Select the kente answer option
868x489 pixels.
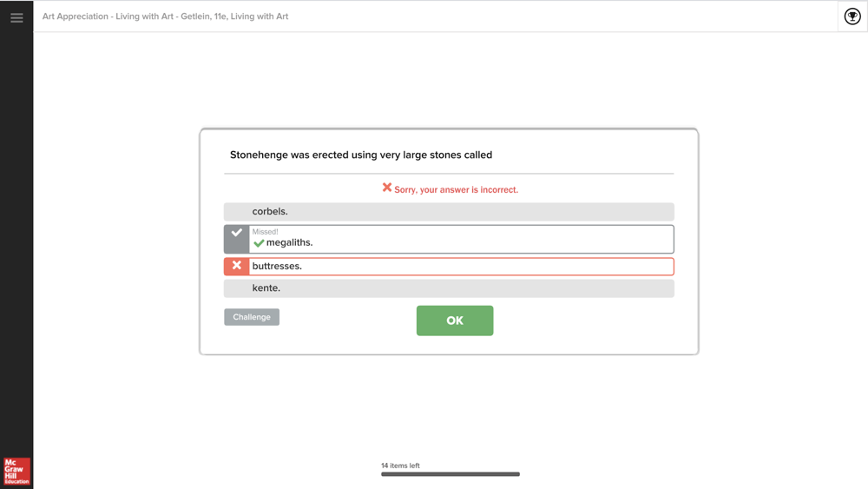[x=449, y=288]
